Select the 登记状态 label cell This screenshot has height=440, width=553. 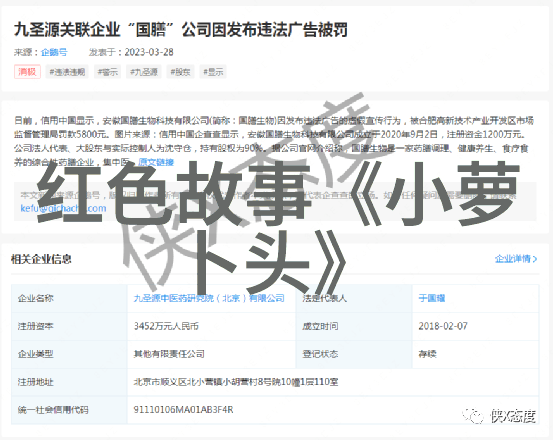[x=354, y=354]
